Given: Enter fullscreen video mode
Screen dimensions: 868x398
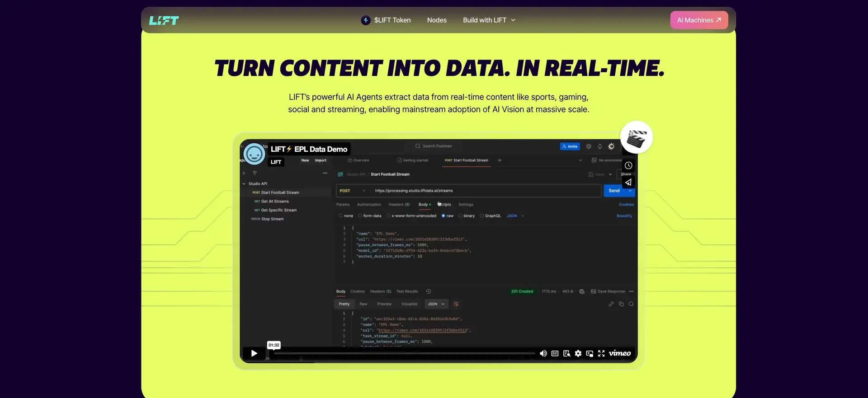Looking at the screenshot, I should tap(601, 353).
